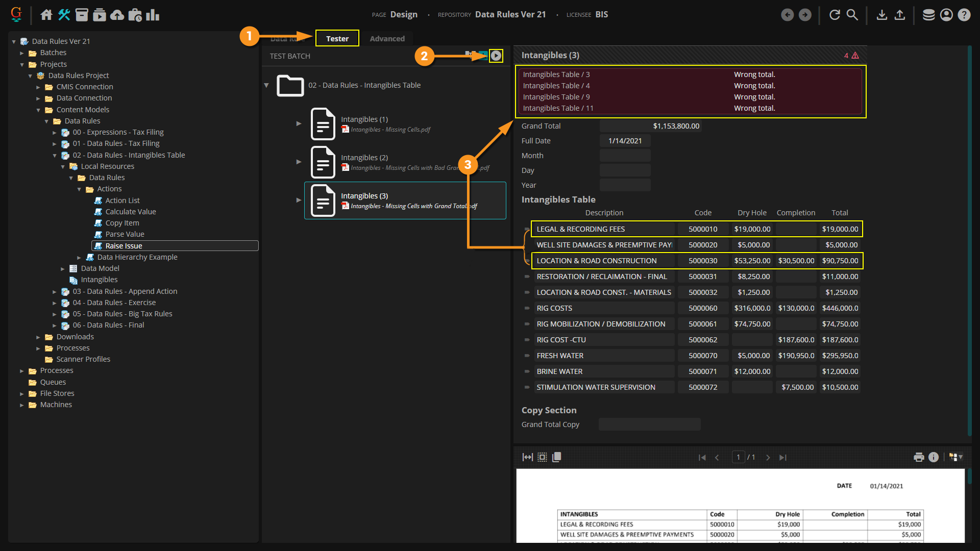
Task: Switch to the Advanced tab
Action: point(387,39)
